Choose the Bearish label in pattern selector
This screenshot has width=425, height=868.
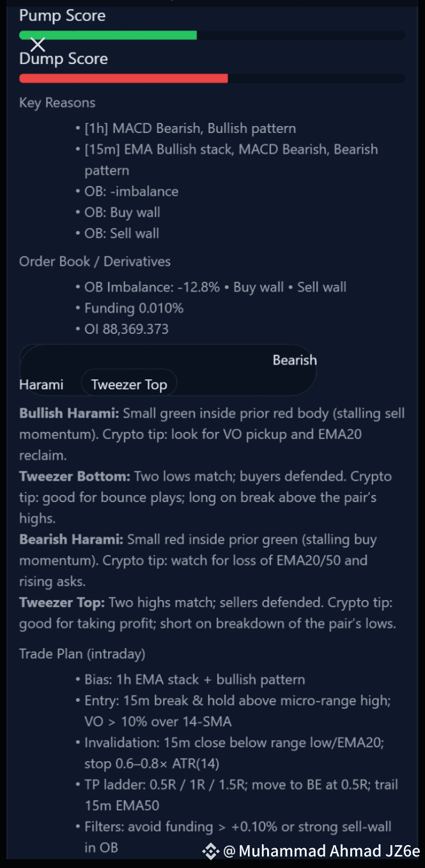tap(295, 360)
